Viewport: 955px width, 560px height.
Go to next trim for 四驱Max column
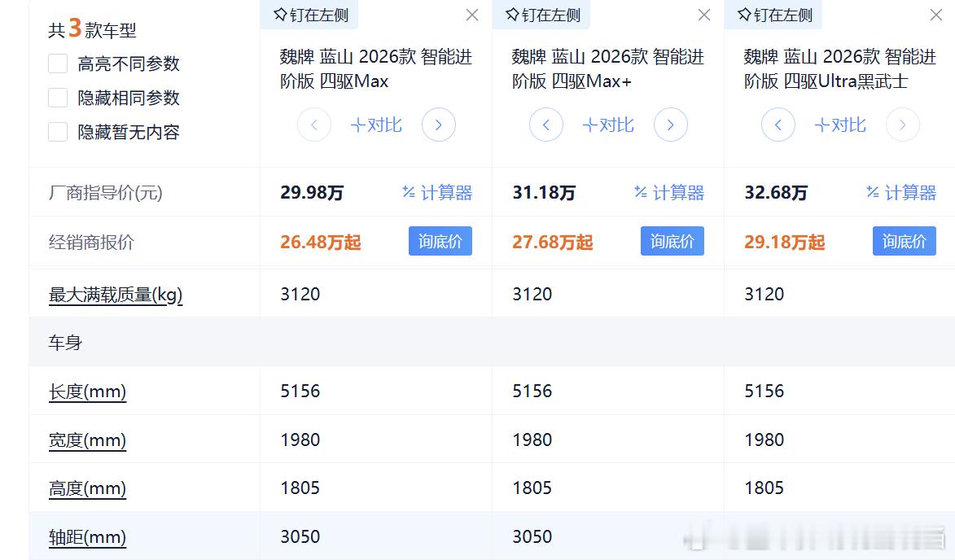tap(439, 125)
